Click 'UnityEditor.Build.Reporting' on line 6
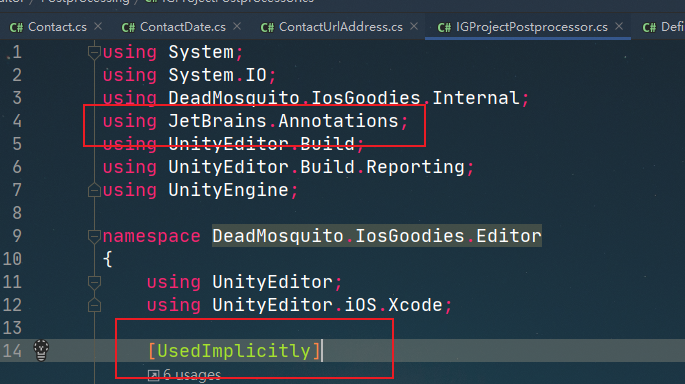This screenshot has height=384, width=685. coord(316,167)
